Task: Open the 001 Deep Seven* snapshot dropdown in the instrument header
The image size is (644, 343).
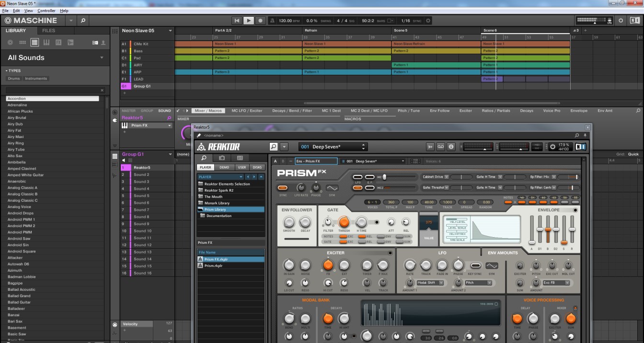Action: 402,161
